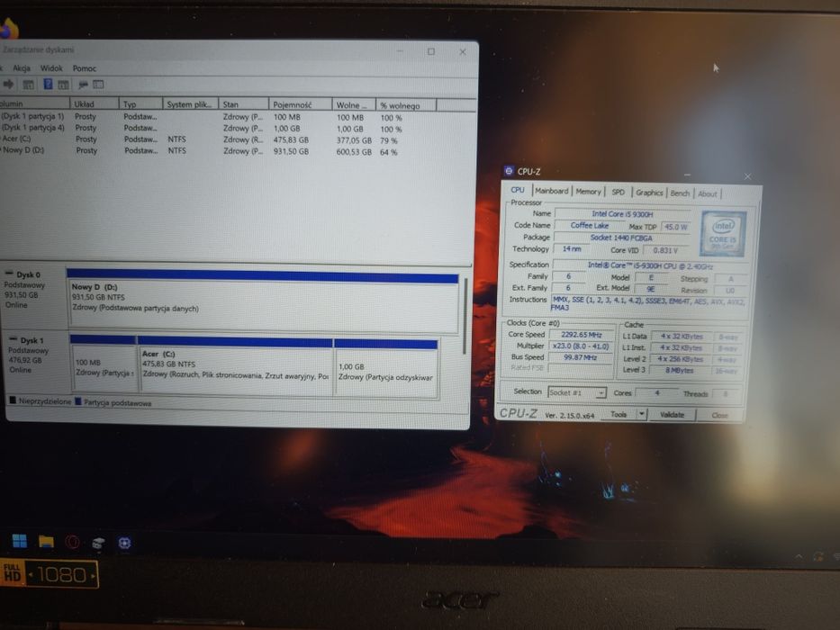The width and height of the screenshot is (840, 630).
Task: Click the 600,53 GB free space cell
Action: tap(354, 152)
